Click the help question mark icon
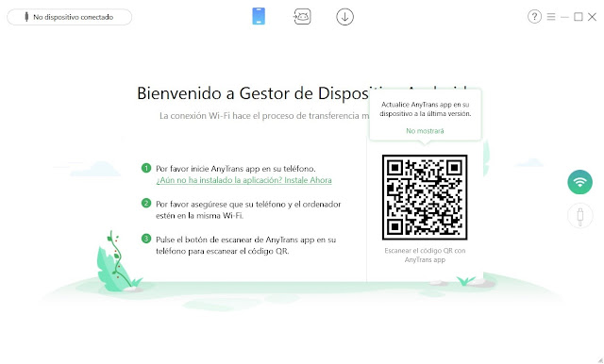Screen dimensions: 604x364 [x=534, y=17]
